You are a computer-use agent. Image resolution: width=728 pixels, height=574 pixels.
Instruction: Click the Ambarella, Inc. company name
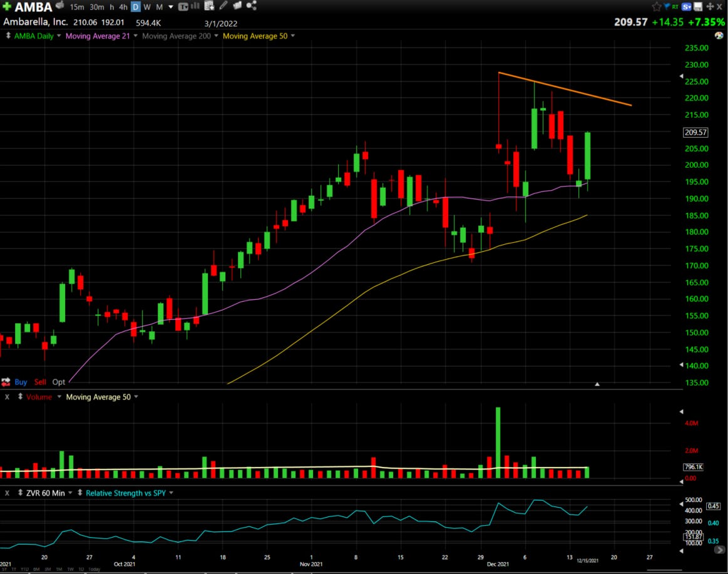(x=35, y=22)
